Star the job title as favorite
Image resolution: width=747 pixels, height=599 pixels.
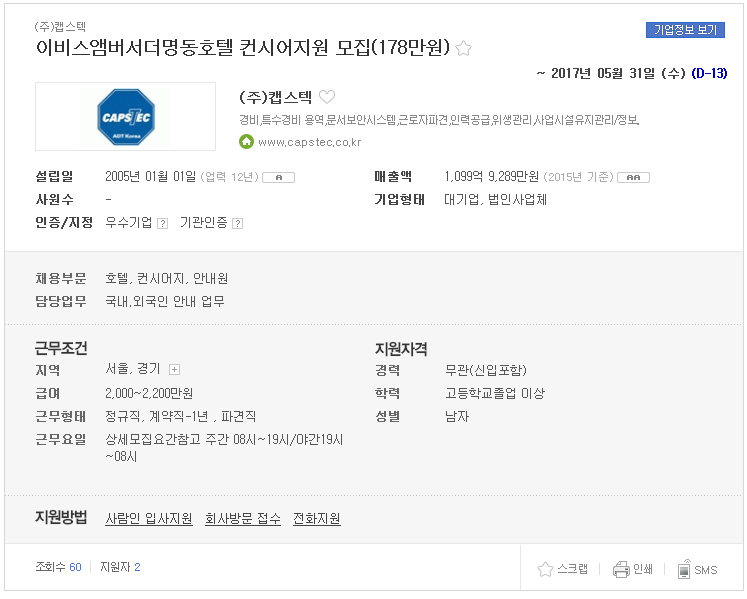coord(463,48)
